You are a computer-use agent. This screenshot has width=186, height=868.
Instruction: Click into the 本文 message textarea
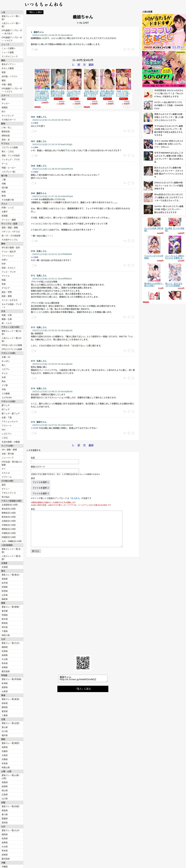point(77,529)
